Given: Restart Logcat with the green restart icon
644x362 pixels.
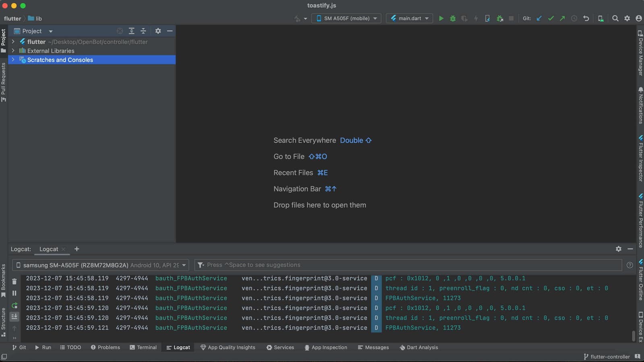Looking at the screenshot, I should pyautogui.click(x=14, y=305).
